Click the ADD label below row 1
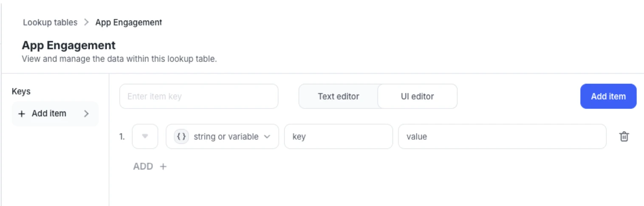Viewport: 644px width, 206px height. click(143, 166)
